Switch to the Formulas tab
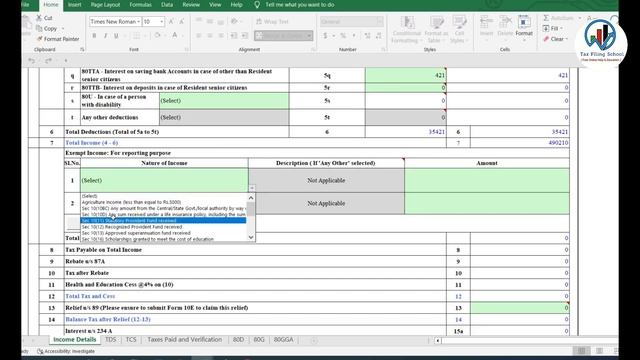 point(140,5)
